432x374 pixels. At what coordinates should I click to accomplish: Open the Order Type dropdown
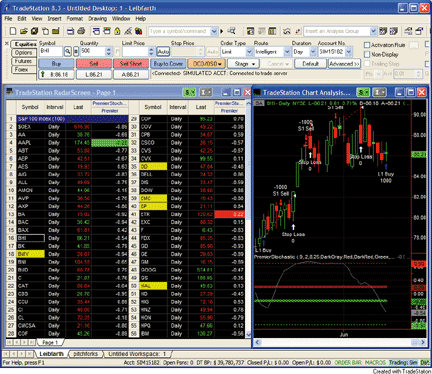[x=237, y=52]
